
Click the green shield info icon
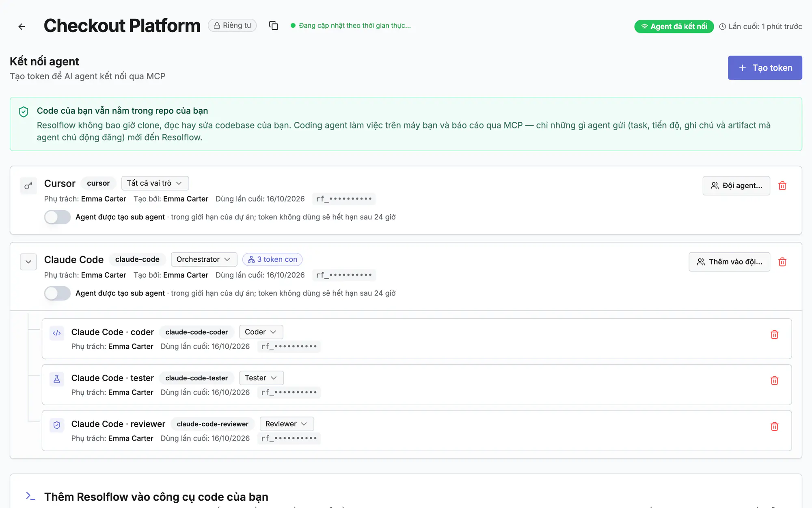pos(24,112)
